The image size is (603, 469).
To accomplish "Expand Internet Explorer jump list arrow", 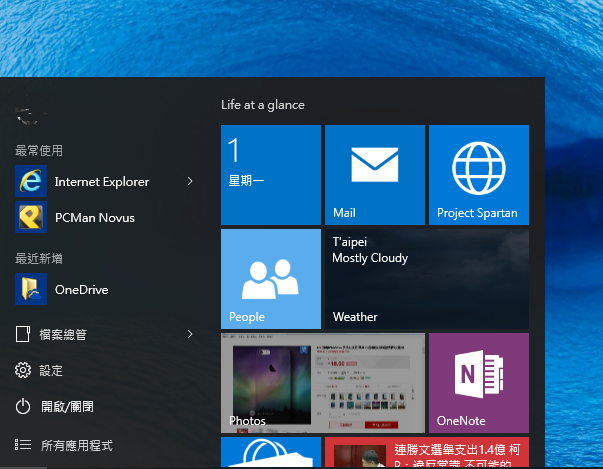I will (190, 181).
